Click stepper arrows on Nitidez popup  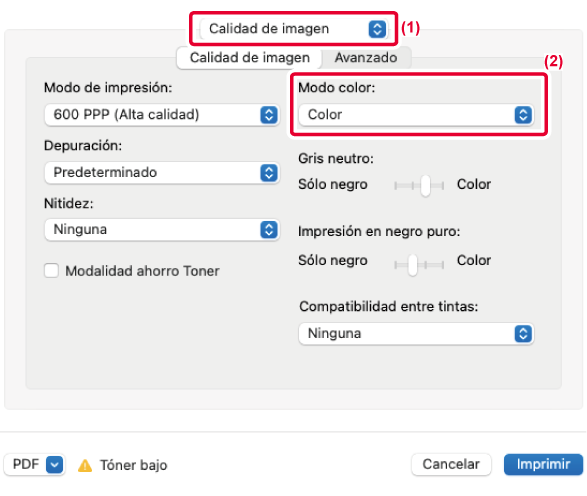[x=269, y=230]
